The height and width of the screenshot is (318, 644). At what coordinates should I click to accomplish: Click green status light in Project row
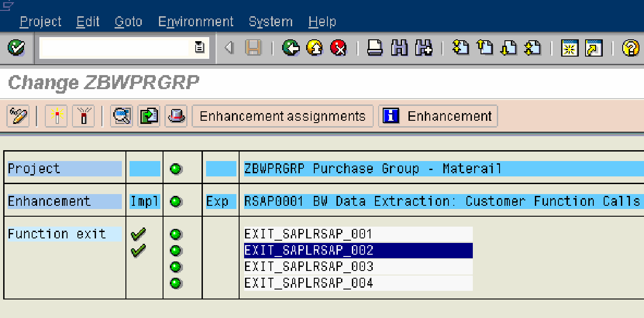tap(176, 169)
